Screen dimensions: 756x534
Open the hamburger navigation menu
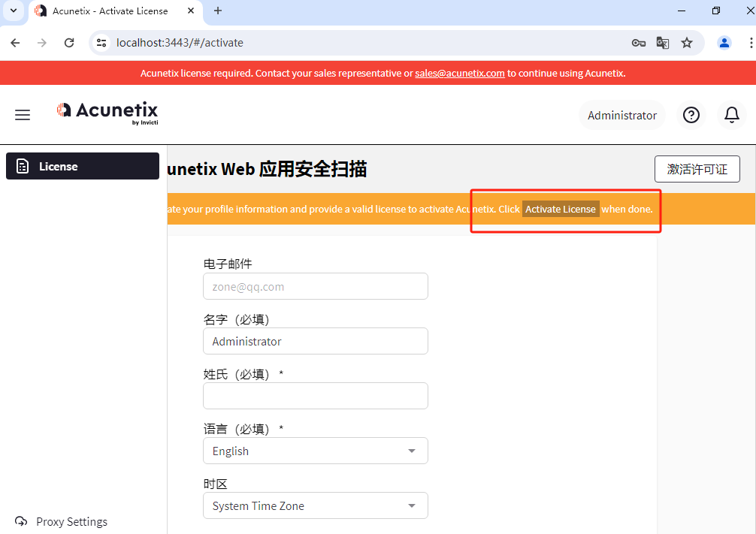23,115
